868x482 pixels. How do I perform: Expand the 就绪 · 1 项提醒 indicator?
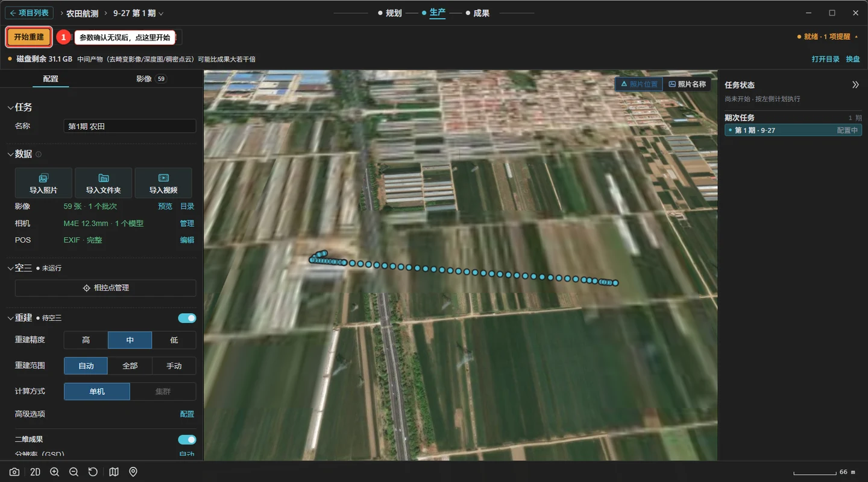coord(828,37)
